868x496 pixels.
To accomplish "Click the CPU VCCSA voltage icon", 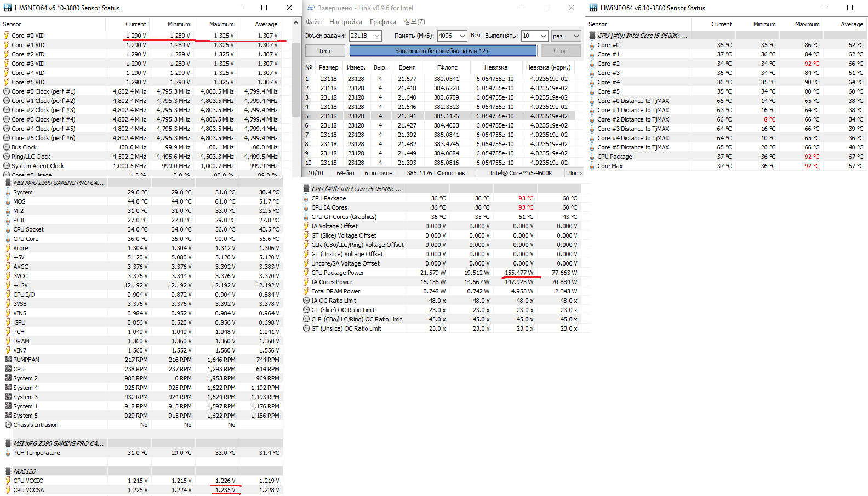I will (8, 490).
